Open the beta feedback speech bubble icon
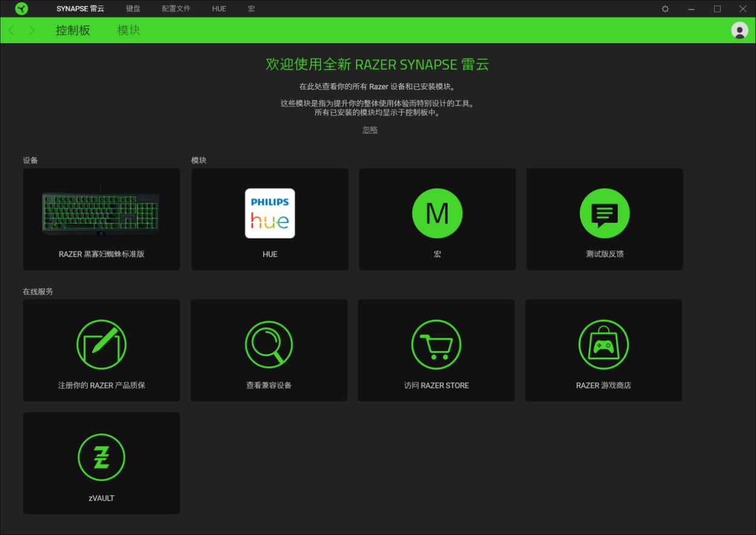This screenshot has height=535, width=756. (605, 214)
